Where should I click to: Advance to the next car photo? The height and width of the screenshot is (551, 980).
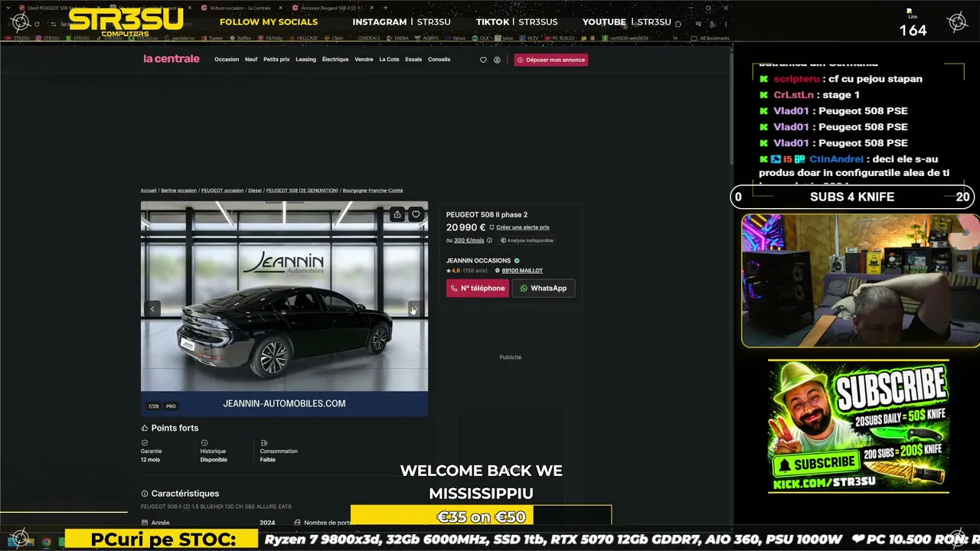pyautogui.click(x=414, y=308)
